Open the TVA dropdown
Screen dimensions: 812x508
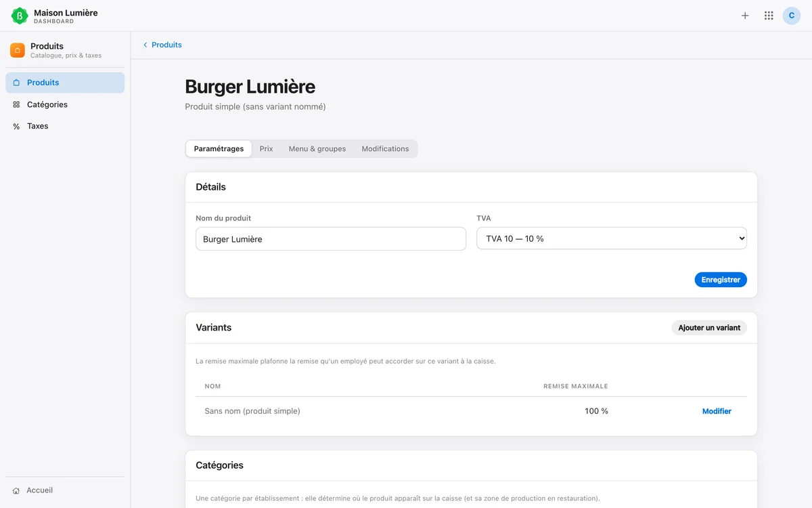coord(612,238)
